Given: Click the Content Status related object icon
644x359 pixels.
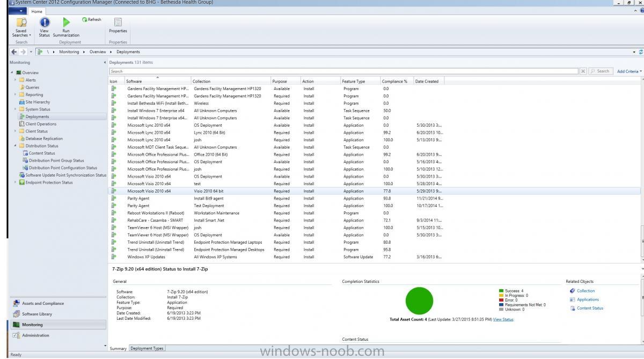Looking at the screenshot, I should (573, 308).
